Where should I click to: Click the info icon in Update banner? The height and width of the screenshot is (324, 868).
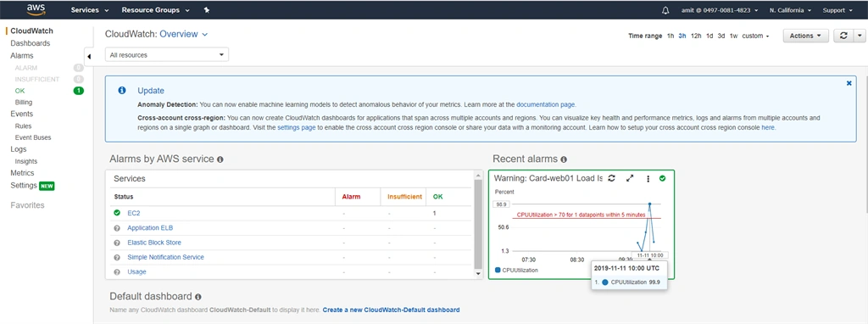pos(122,90)
